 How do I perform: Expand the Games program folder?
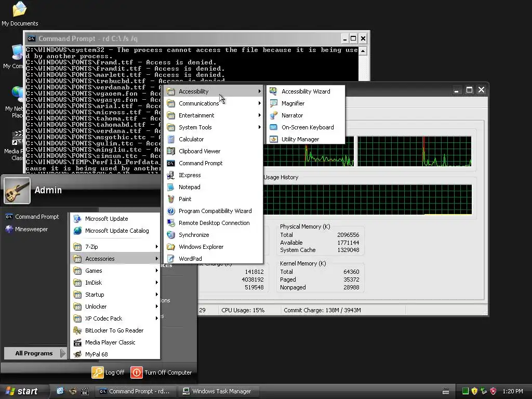coord(115,271)
